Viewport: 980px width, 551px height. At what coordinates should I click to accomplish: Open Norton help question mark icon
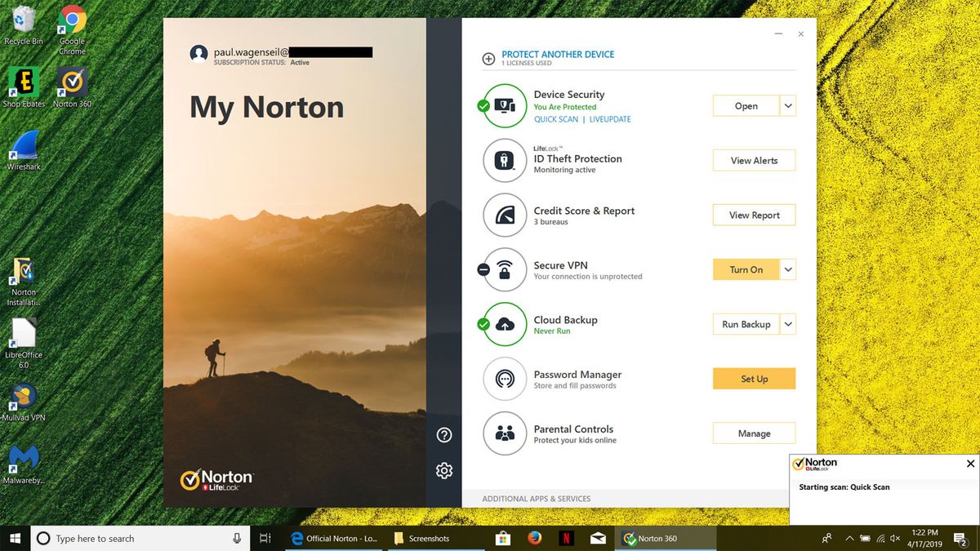coord(444,435)
